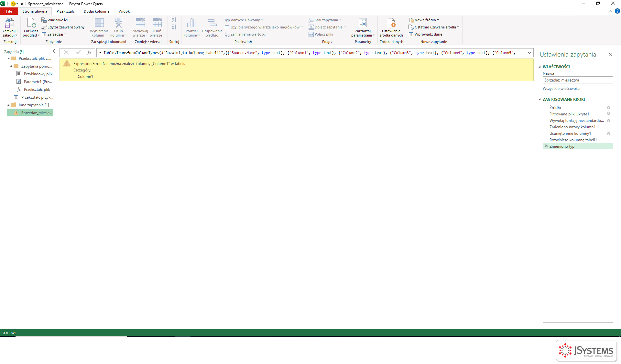Select the Sprzedaz_miesieczna query
The width and height of the screenshot is (621, 364).
[30, 113]
